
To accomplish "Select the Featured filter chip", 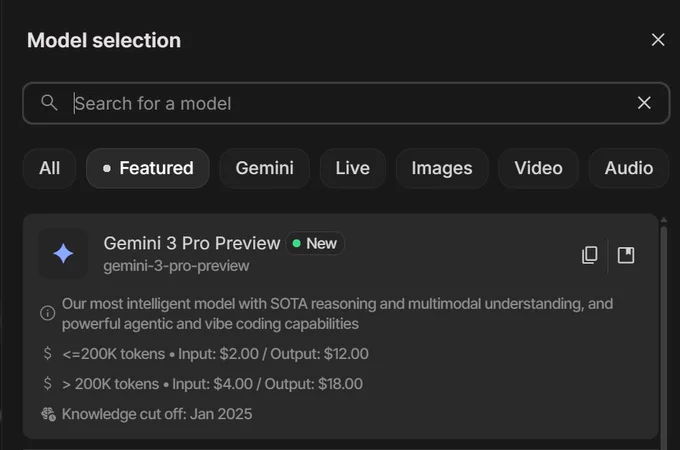I will point(148,168).
